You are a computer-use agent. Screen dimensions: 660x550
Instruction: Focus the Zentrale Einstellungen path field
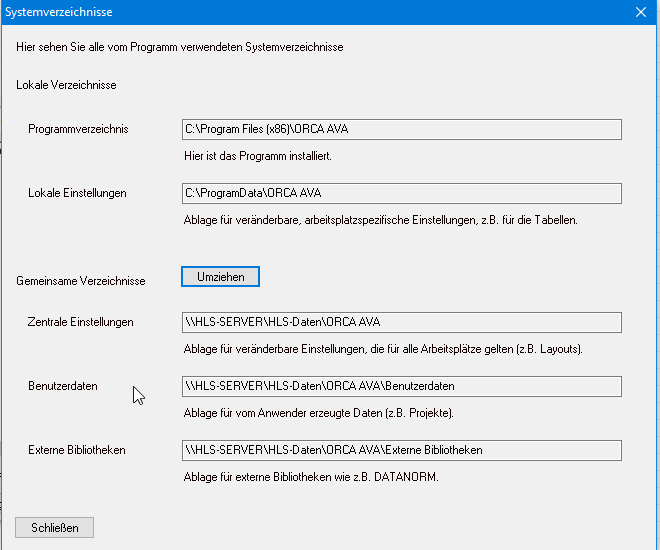(401, 322)
